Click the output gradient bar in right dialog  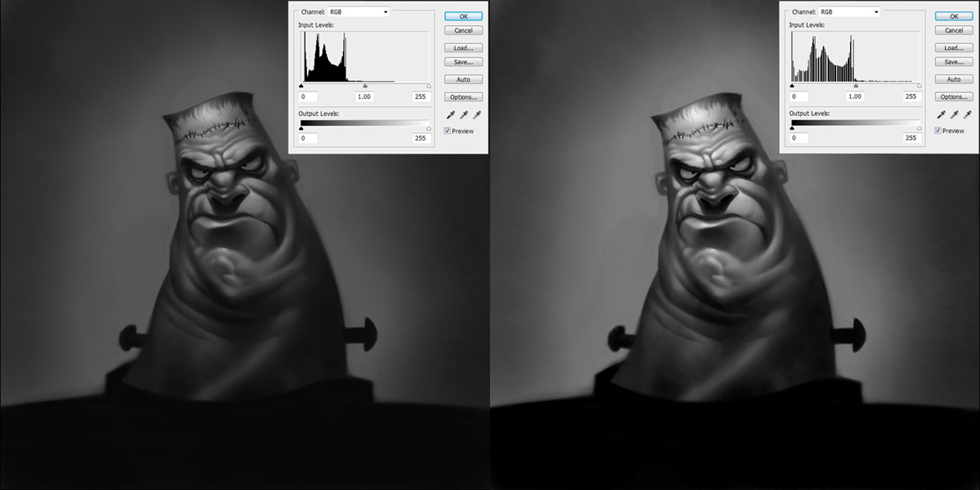[x=855, y=122]
